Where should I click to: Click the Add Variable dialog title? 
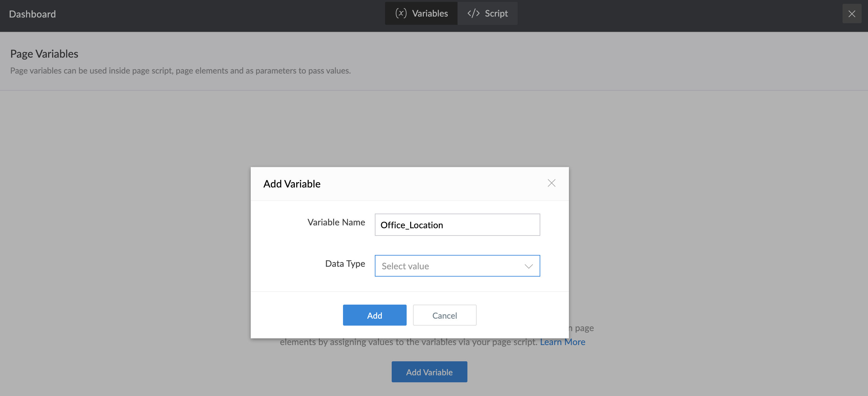point(292,184)
